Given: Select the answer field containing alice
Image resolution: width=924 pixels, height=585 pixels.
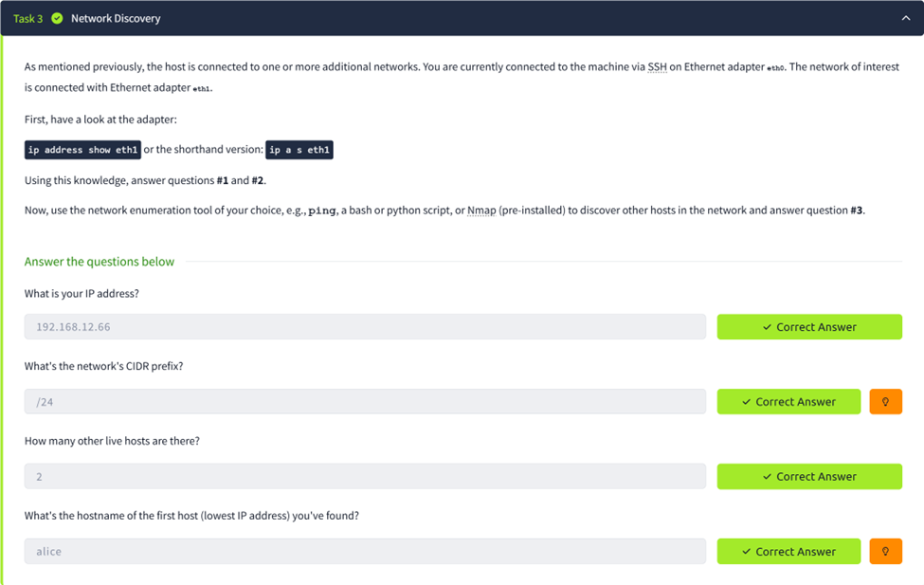Looking at the screenshot, I should coord(365,551).
